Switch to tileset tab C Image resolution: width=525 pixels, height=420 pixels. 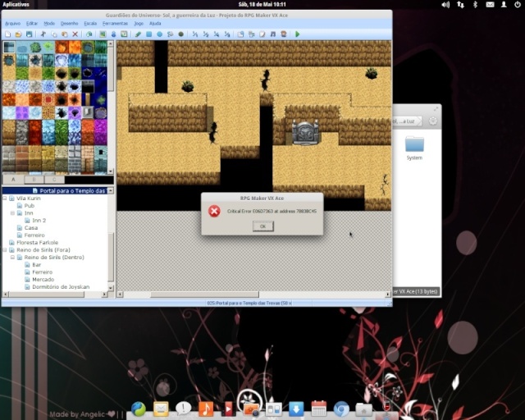[54, 180]
